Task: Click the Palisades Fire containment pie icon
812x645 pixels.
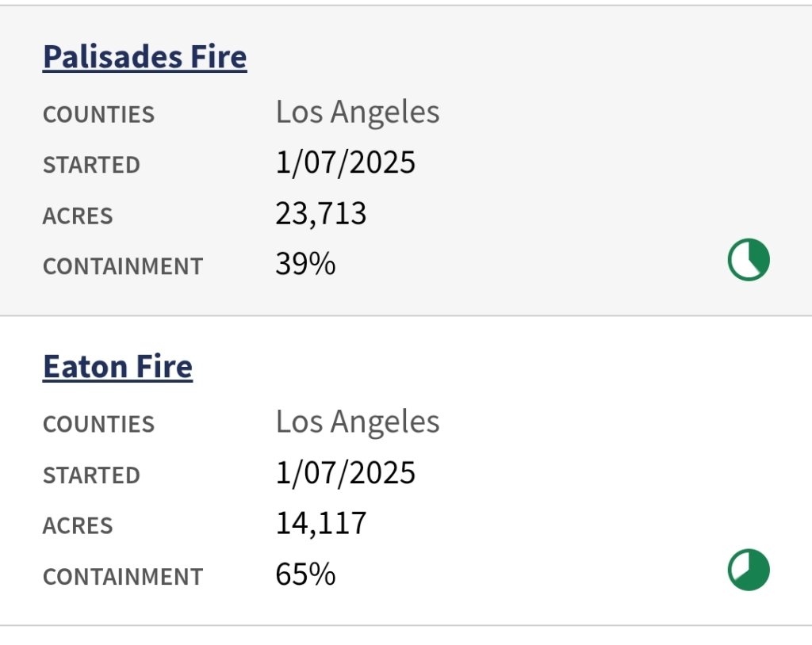Action: click(749, 261)
